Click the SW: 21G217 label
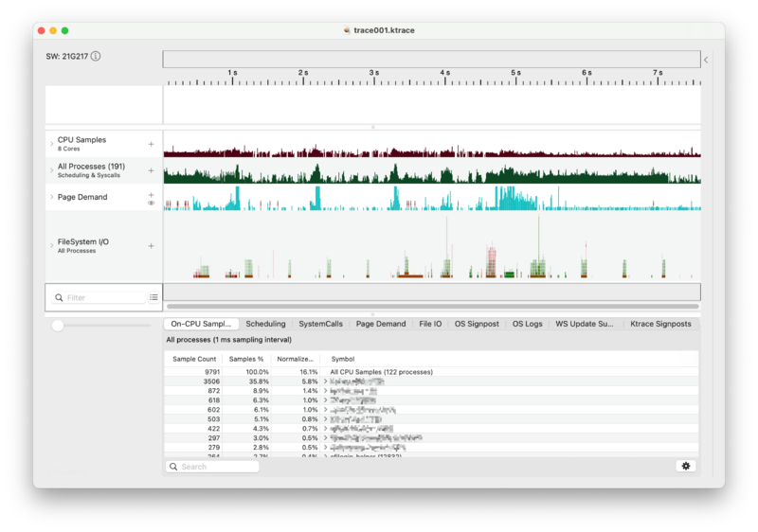 [x=66, y=56]
